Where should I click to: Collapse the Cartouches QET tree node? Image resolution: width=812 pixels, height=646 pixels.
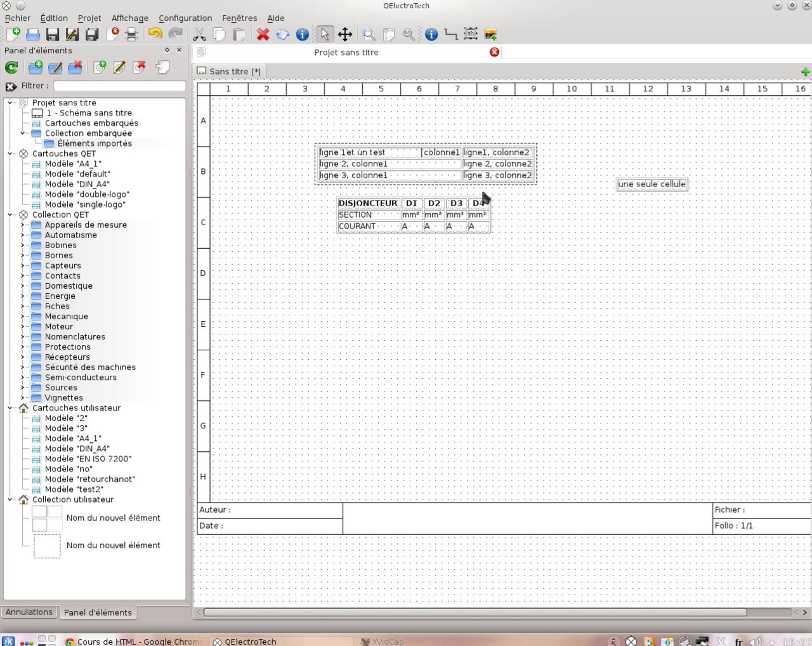point(10,154)
